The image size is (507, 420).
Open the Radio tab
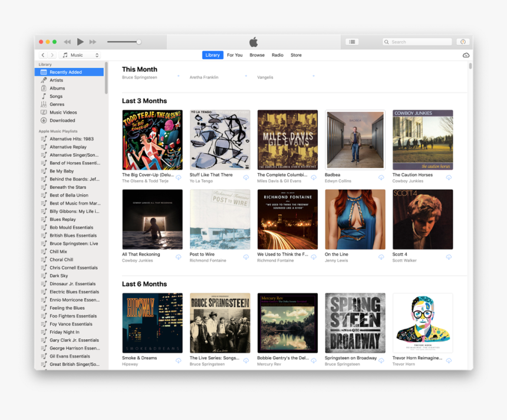tap(278, 55)
